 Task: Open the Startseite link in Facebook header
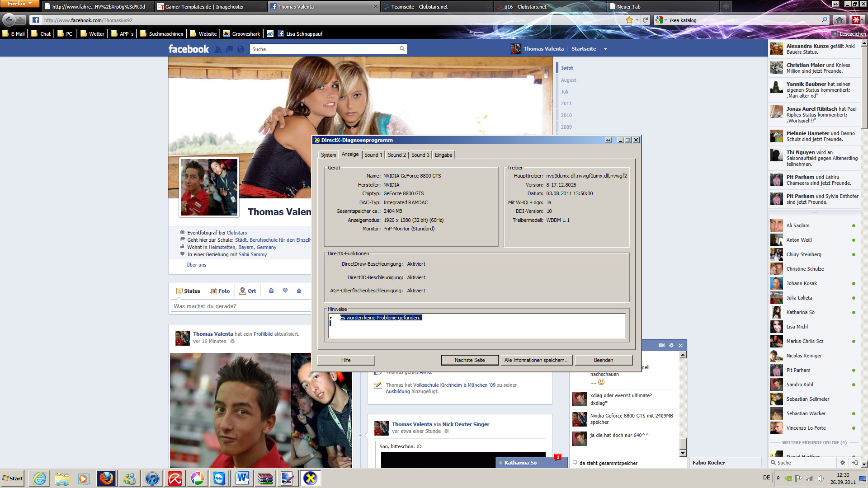tap(584, 49)
